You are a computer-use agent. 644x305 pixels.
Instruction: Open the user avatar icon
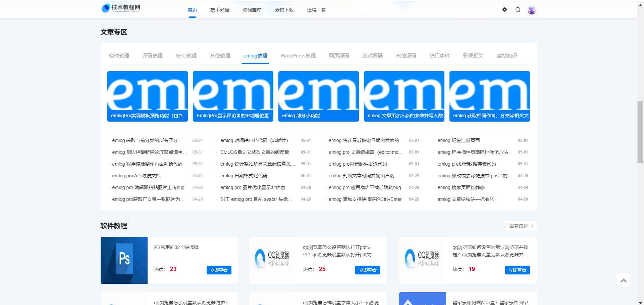[532, 10]
